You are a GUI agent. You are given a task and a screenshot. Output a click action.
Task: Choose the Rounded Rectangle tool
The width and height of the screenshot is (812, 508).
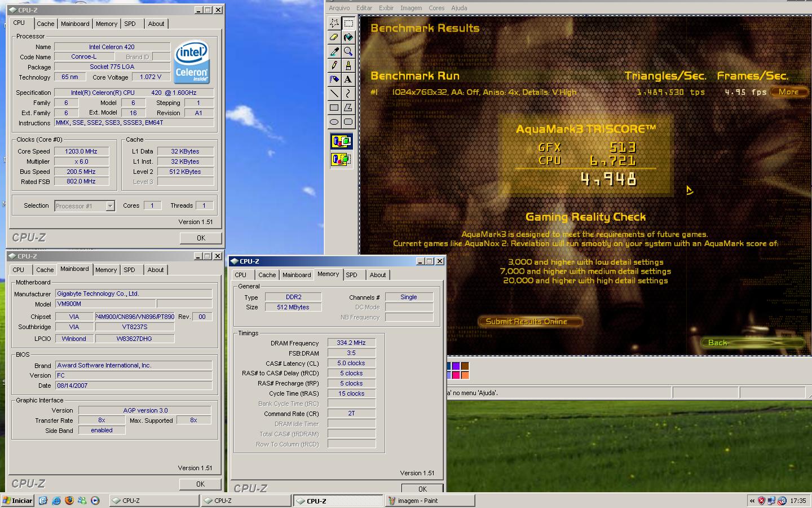[x=348, y=122]
